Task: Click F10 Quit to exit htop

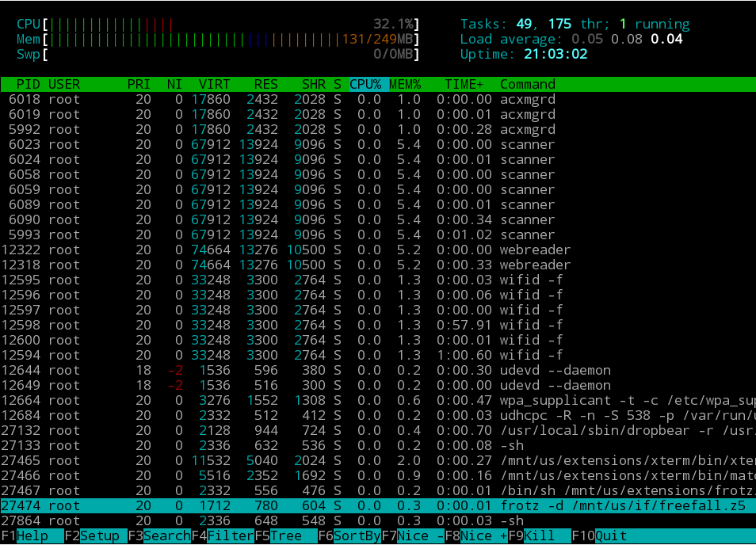Action: 599,535
